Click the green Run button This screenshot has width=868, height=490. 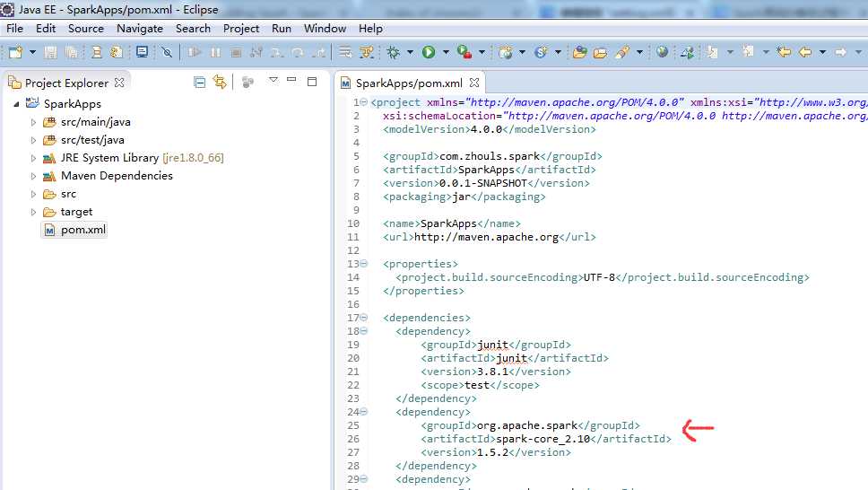(x=429, y=52)
